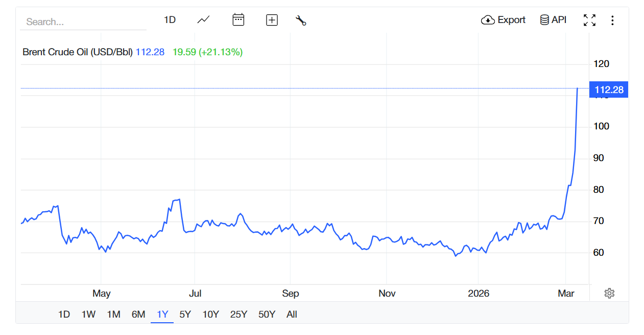
Task: Click the 70 y-axis label
Action: (599, 221)
